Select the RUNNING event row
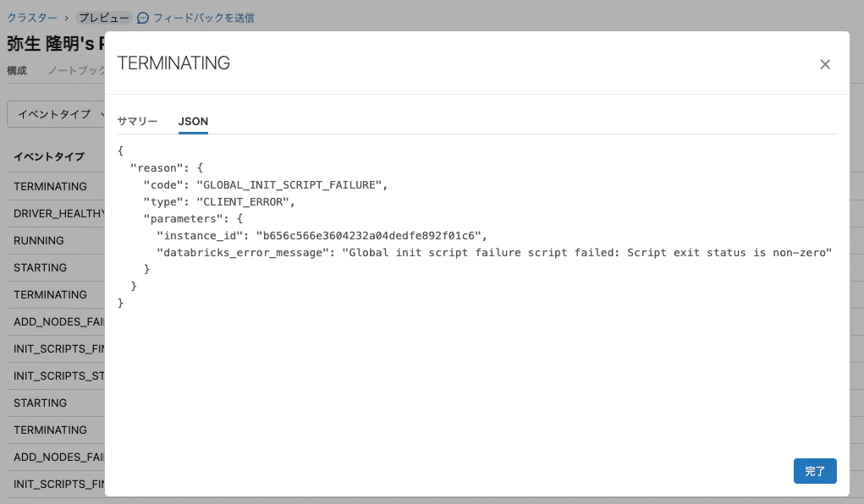Screen dimensions: 864x504 click(56, 240)
